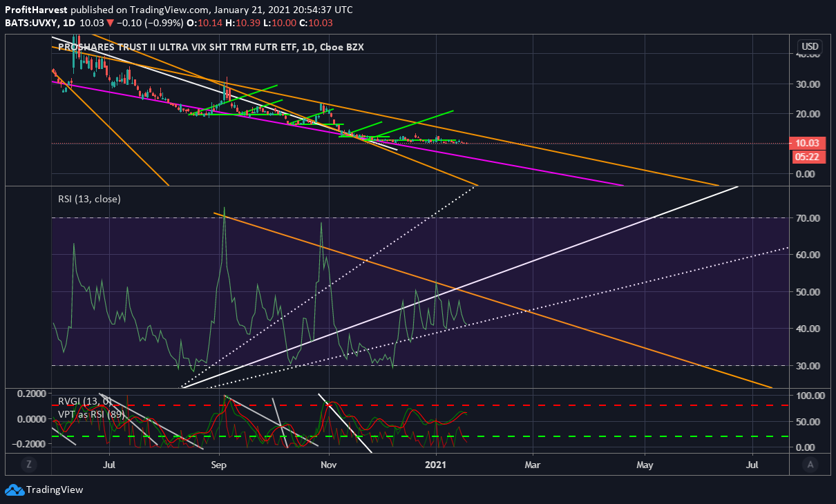Screen dimensions: 836x504
Task: Open the USD currency selector
Action: coord(810,46)
